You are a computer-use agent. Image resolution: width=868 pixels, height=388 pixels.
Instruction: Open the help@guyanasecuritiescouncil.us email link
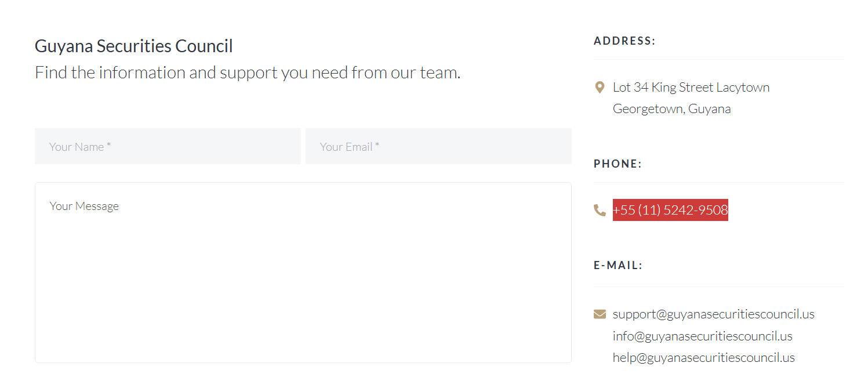[x=703, y=358]
